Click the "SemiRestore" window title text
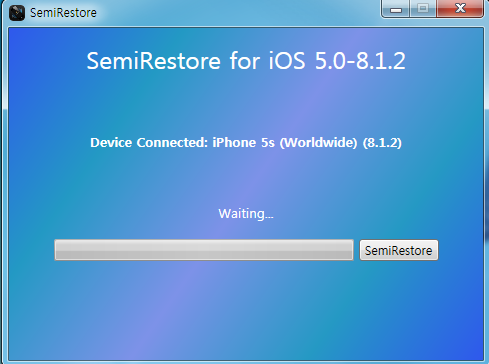Image resolution: width=489 pixels, height=364 pixels. (x=63, y=13)
